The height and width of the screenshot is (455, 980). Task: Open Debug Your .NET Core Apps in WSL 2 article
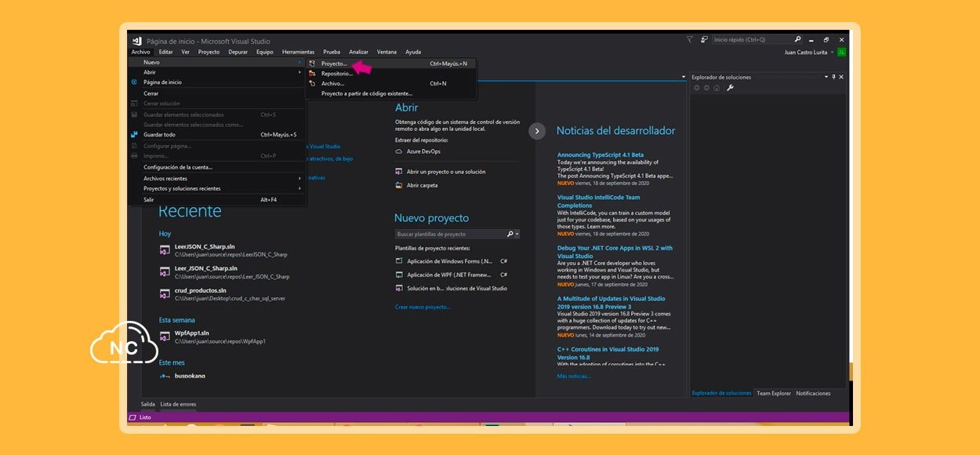click(x=615, y=252)
